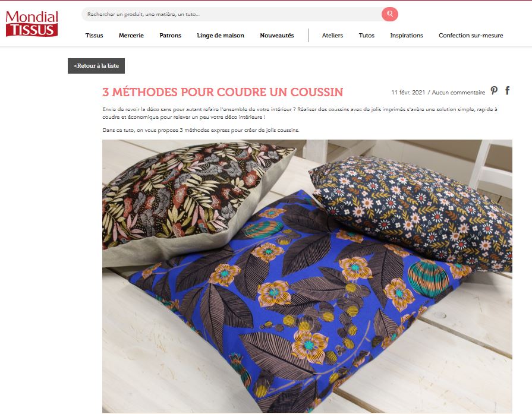Share article on Pinterest icon
The width and height of the screenshot is (532, 414).
click(494, 90)
